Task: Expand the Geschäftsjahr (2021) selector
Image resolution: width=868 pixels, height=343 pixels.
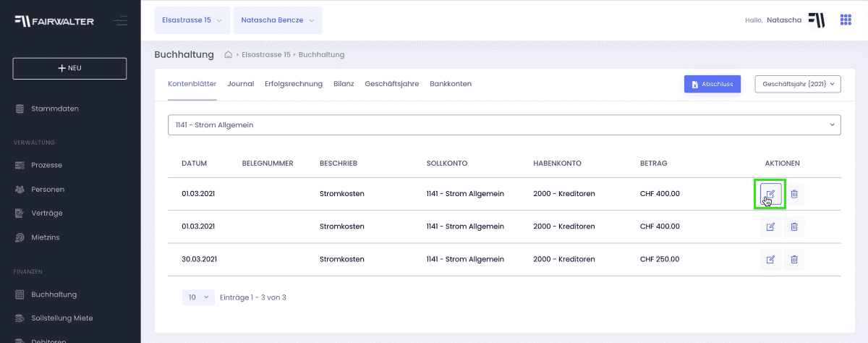Action: click(x=797, y=84)
